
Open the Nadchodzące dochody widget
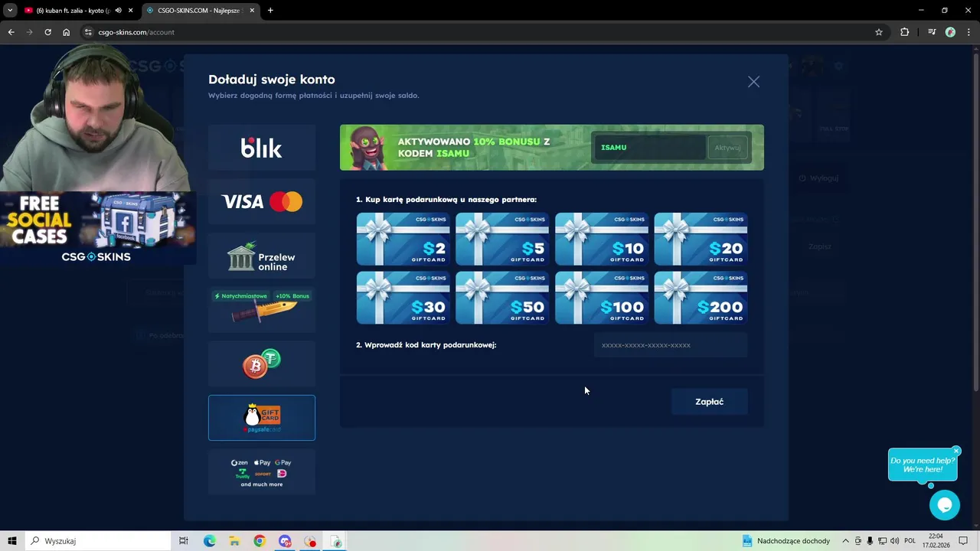pyautogui.click(x=786, y=541)
